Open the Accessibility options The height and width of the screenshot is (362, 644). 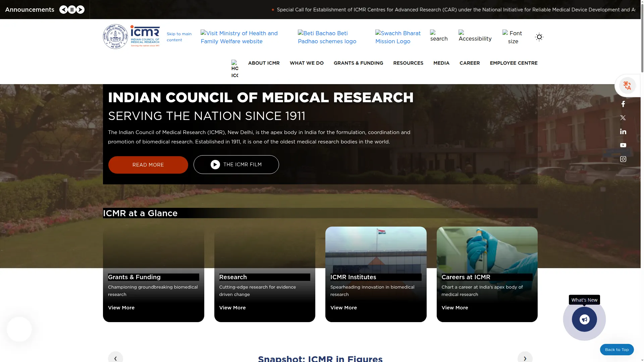pos(475,36)
